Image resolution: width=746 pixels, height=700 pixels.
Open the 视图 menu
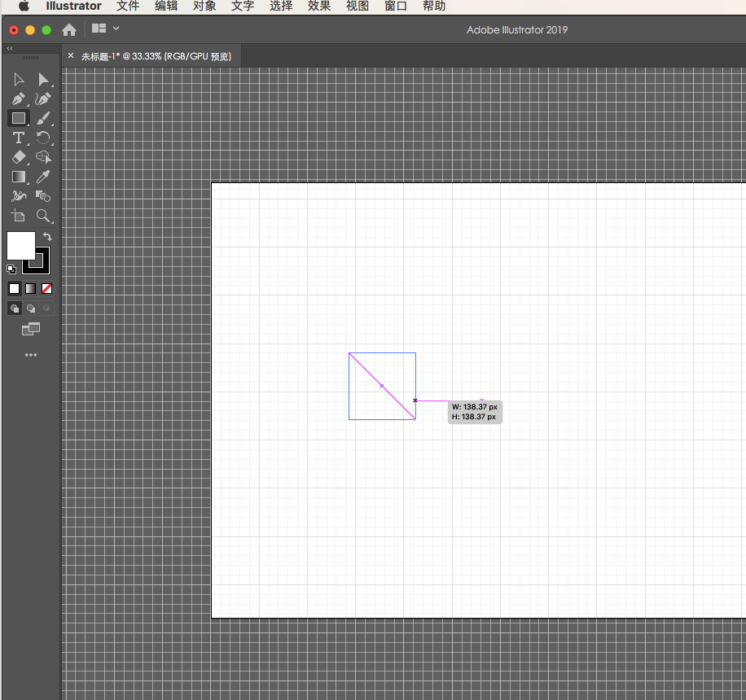coord(358,7)
